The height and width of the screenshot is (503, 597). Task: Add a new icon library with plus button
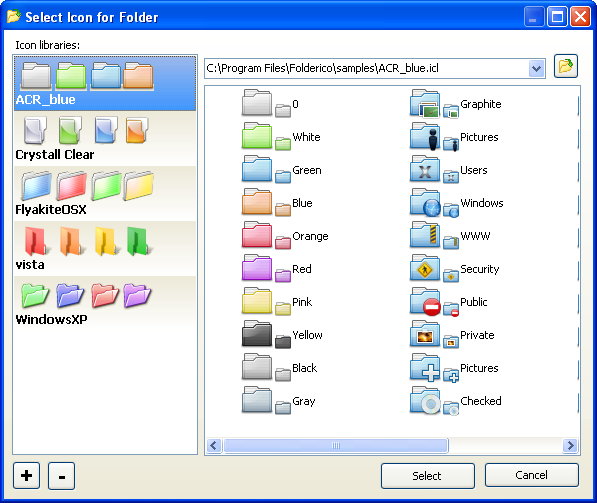26,476
